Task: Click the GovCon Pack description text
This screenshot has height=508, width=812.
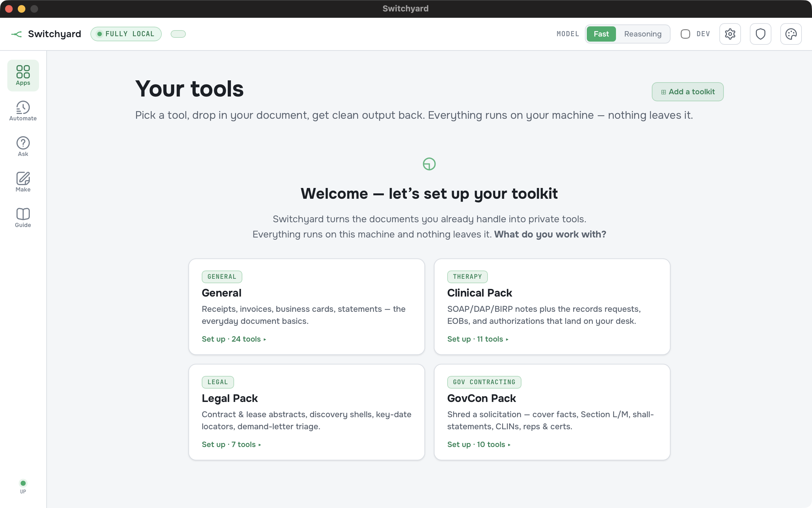Action: [550, 421]
